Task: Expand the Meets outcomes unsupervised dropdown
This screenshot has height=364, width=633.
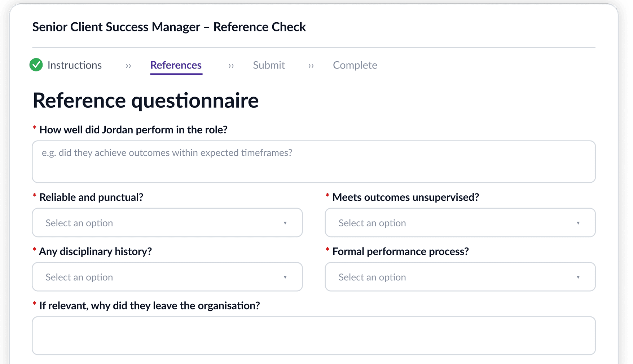Action: [x=460, y=223]
